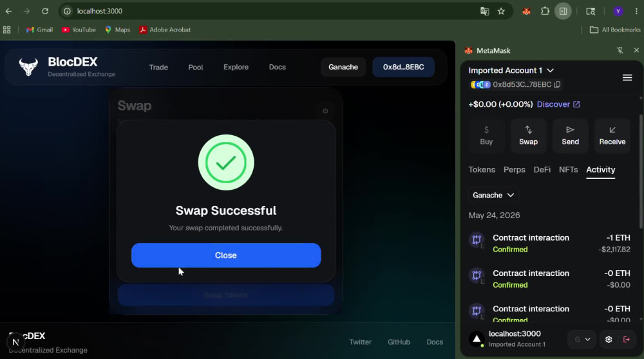Click the Ganache network button in BlocDEX
Screen dimensions: 644x359
[x=343, y=67]
